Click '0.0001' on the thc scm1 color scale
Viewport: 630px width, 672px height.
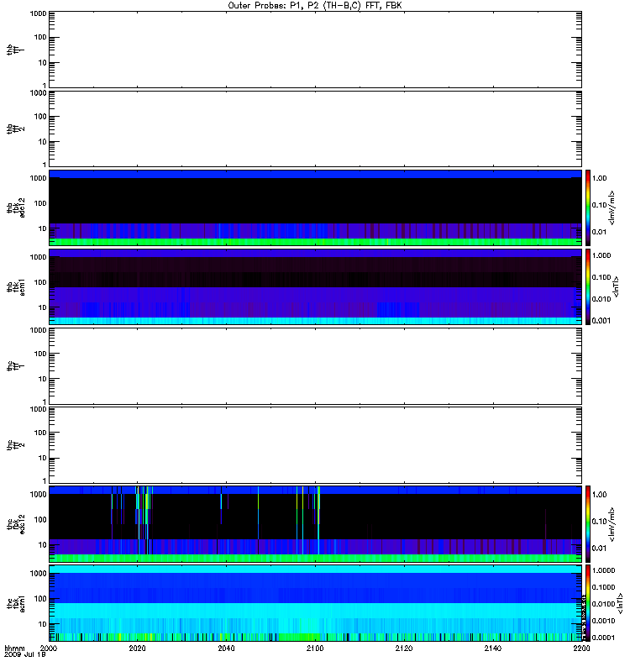click(604, 638)
